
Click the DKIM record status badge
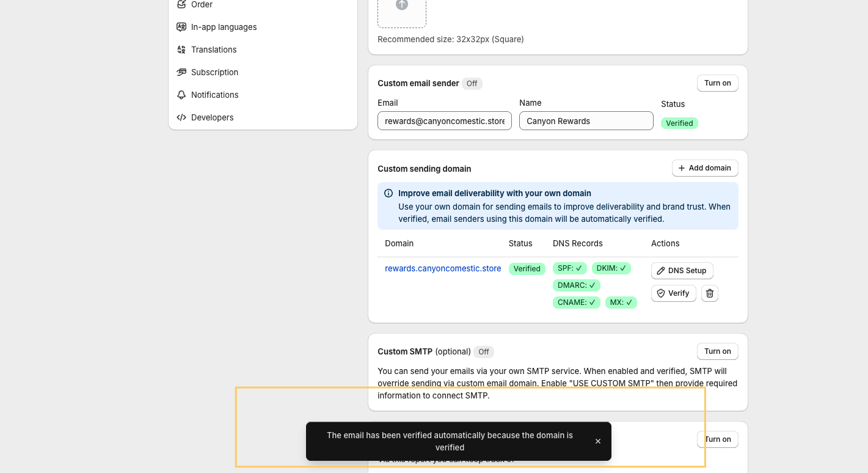[611, 268]
